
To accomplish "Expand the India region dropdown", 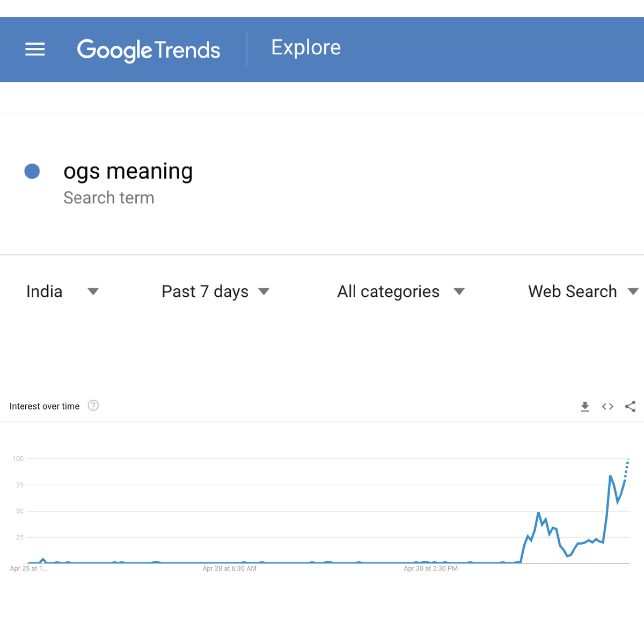I will (x=62, y=291).
